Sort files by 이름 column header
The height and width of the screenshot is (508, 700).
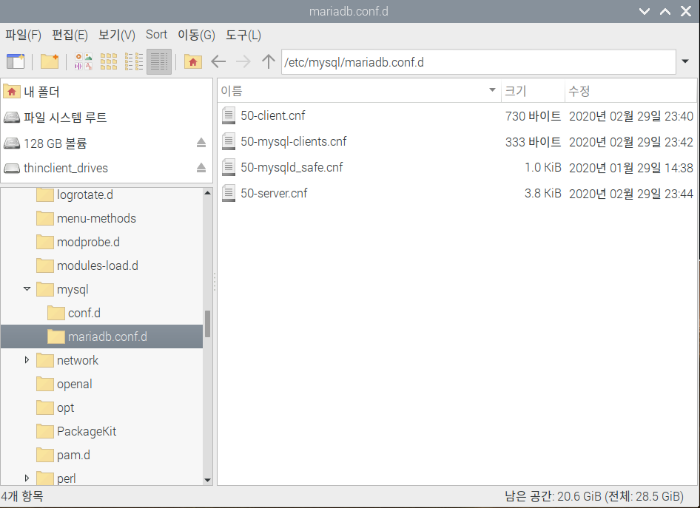359,91
